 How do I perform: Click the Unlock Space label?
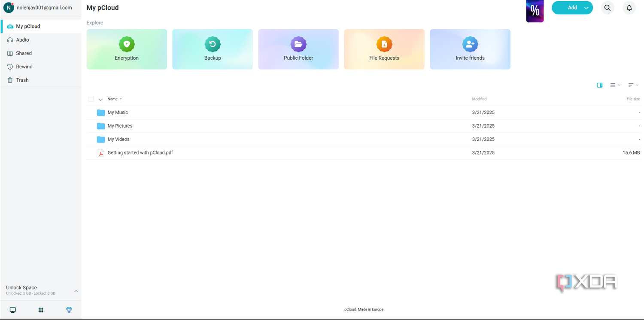[x=21, y=287]
